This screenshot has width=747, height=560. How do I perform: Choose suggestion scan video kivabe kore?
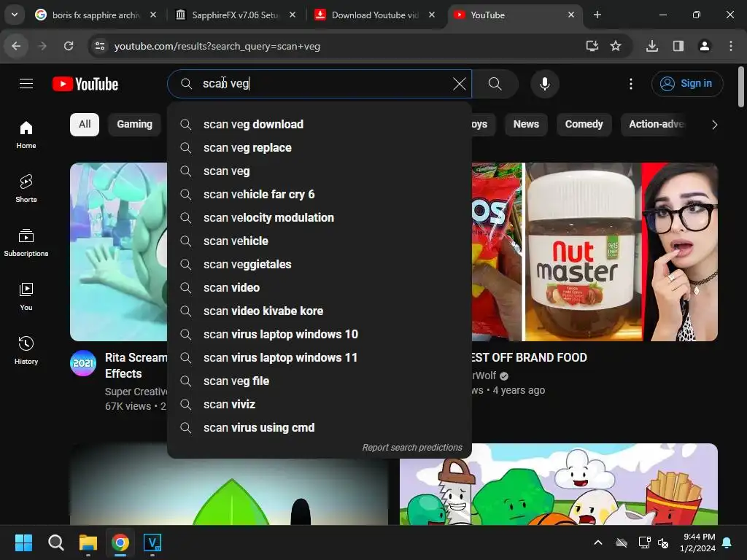(x=320, y=311)
